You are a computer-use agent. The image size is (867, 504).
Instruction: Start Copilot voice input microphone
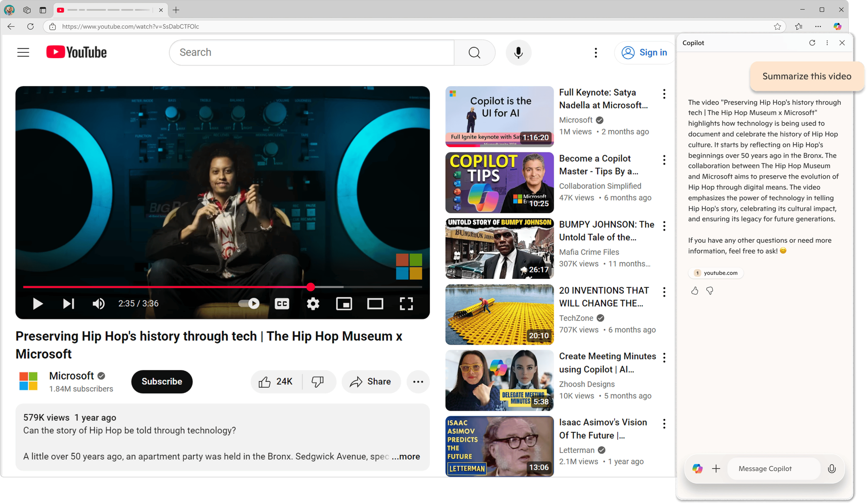point(832,469)
